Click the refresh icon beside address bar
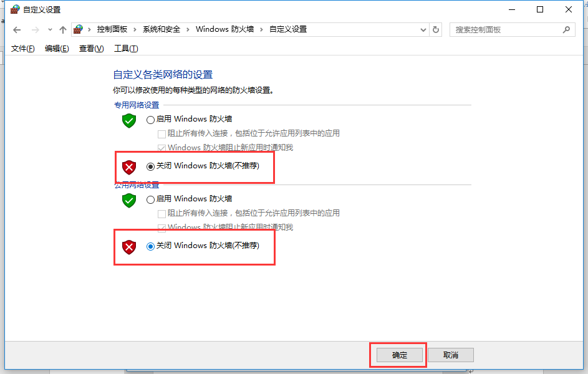Screen dimensions: 588x374 (x=436, y=29)
